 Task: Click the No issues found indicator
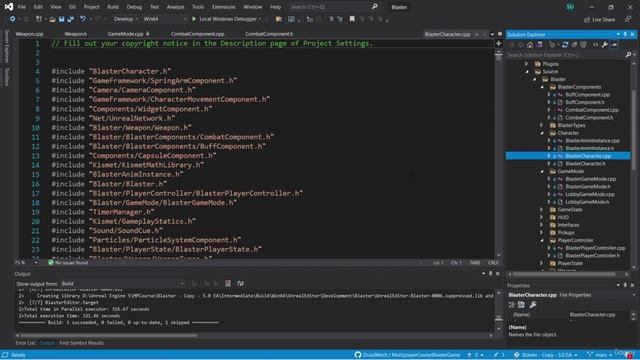pyautogui.click(x=68, y=263)
